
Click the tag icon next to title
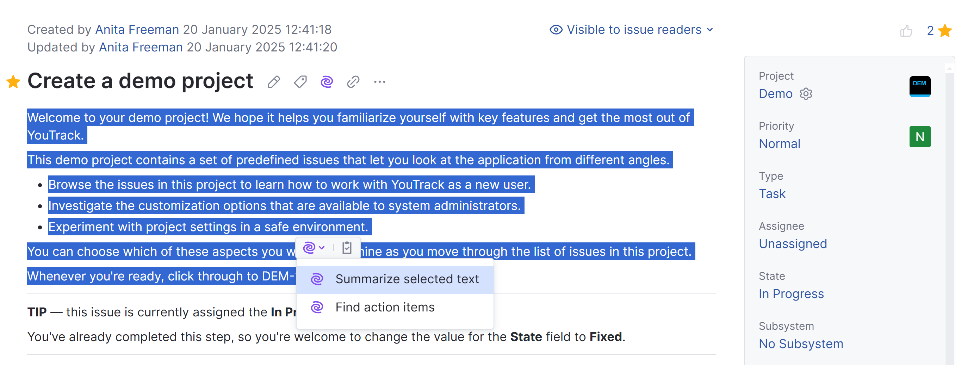pyautogui.click(x=300, y=82)
